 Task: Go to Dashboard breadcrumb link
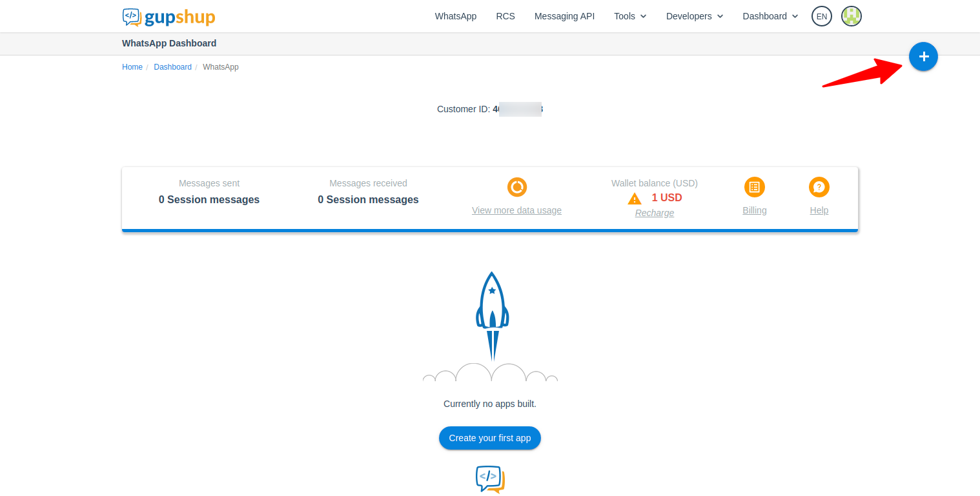[173, 67]
